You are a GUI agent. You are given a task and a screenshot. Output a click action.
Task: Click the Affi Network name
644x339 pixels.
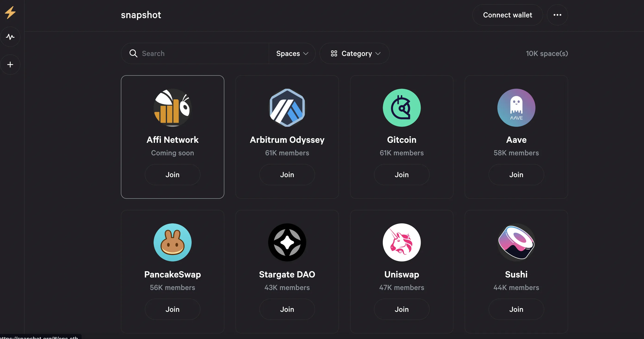(173, 140)
